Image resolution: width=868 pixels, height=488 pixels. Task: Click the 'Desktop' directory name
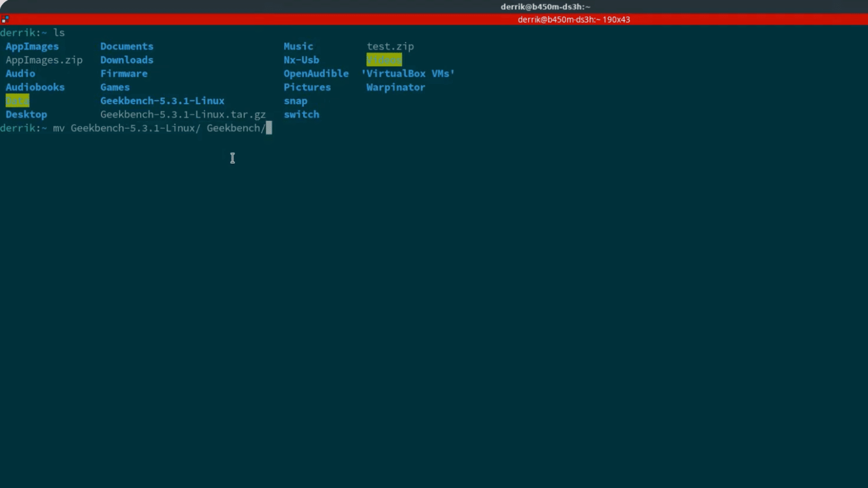click(x=26, y=115)
